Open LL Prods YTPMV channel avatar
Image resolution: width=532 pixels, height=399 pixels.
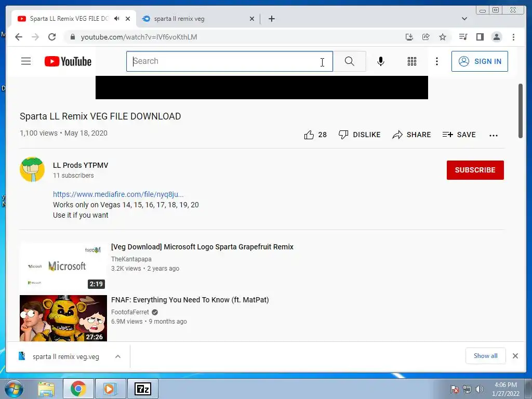32,169
